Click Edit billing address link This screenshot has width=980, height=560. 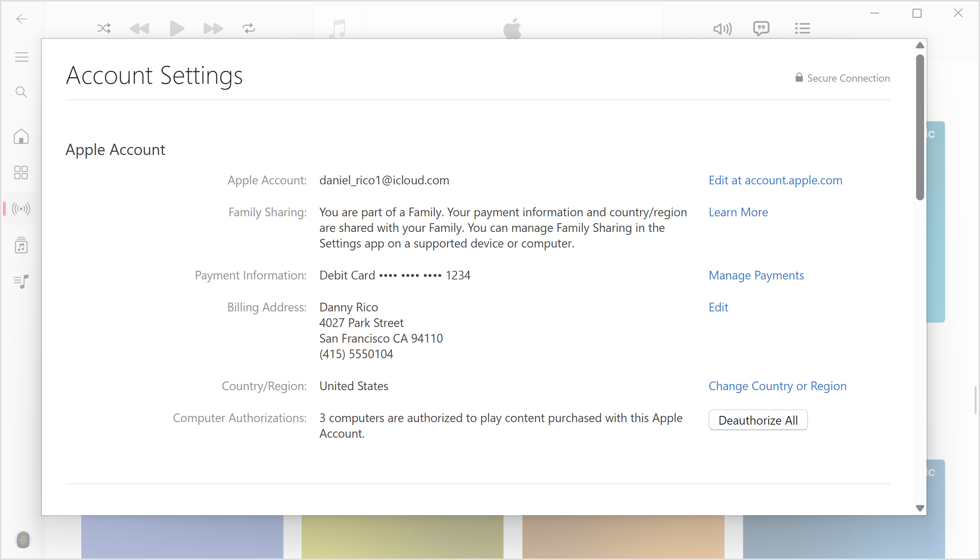(718, 306)
